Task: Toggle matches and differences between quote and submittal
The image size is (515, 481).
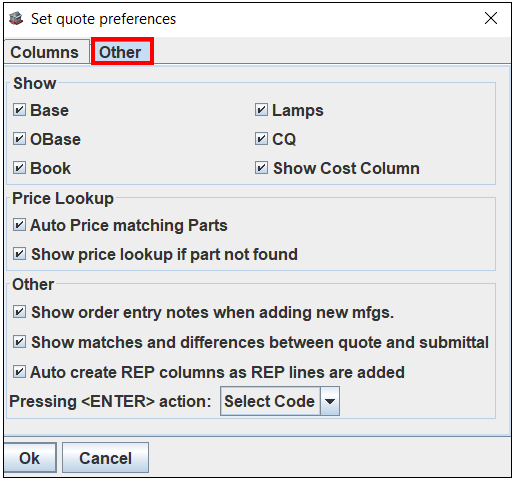Action: (x=19, y=342)
